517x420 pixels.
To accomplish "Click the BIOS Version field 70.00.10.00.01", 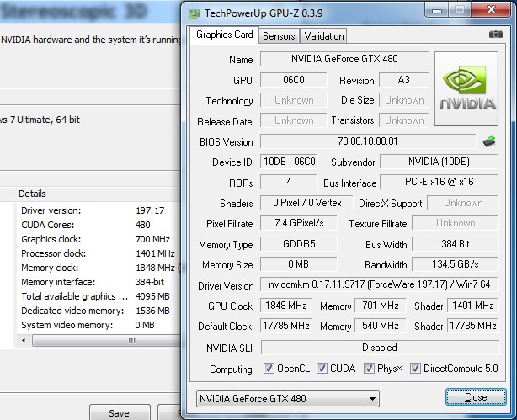I will pos(368,141).
